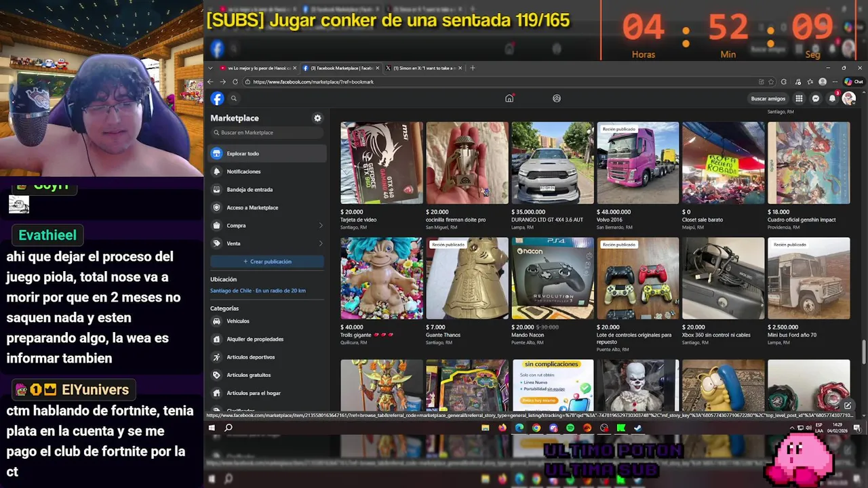The width and height of the screenshot is (868, 488).
Task: Show hidden system tray icons
Action: (791, 428)
